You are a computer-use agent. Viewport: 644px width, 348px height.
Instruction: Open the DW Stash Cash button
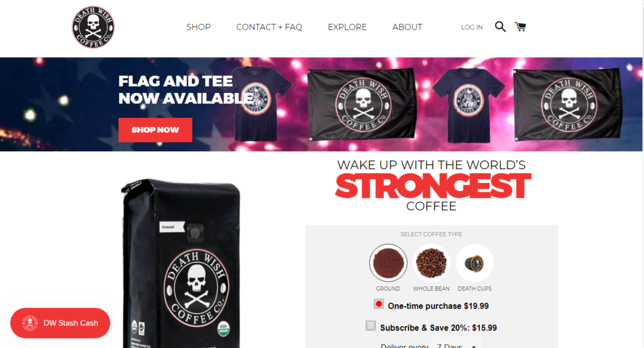pos(60,323)
